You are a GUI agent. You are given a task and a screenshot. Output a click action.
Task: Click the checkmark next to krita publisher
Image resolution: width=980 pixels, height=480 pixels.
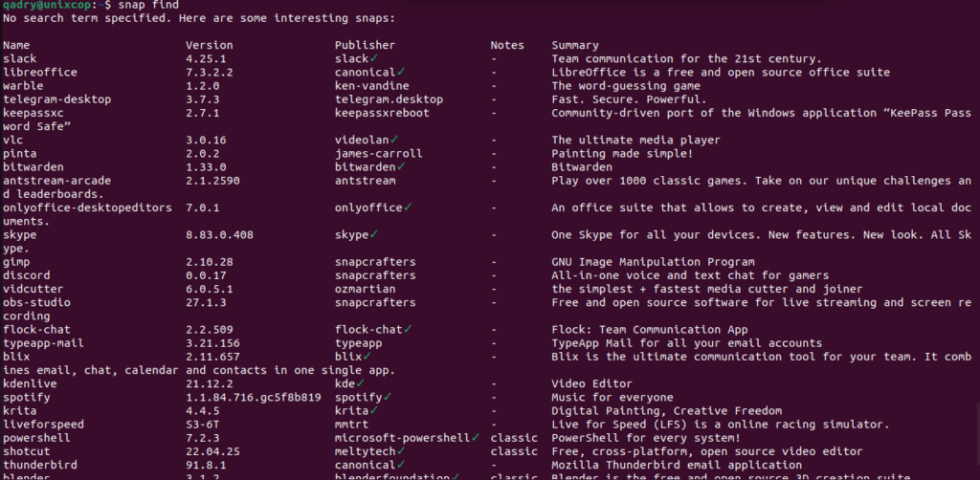tap(374, 411)
